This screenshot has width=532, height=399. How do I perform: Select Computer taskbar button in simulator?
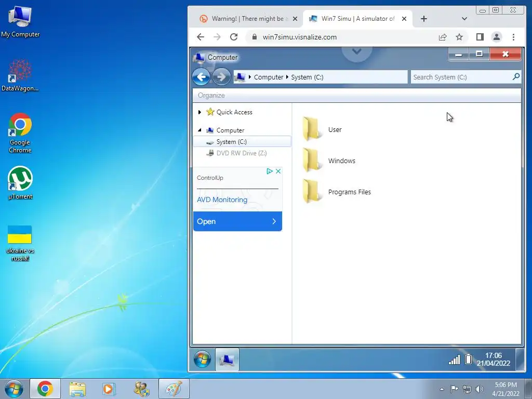pyautogui.click(x=227, y=360)
